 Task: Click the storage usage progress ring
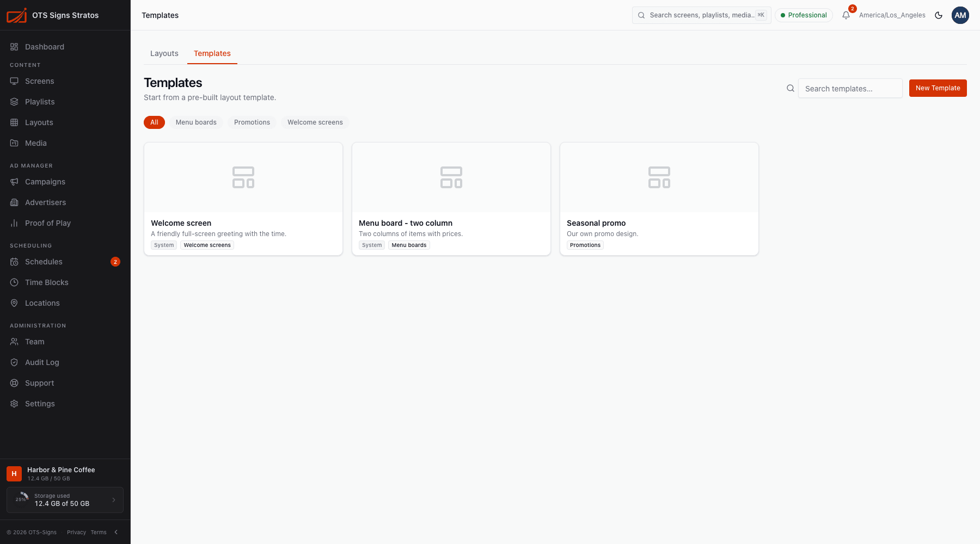coord(22,499)
